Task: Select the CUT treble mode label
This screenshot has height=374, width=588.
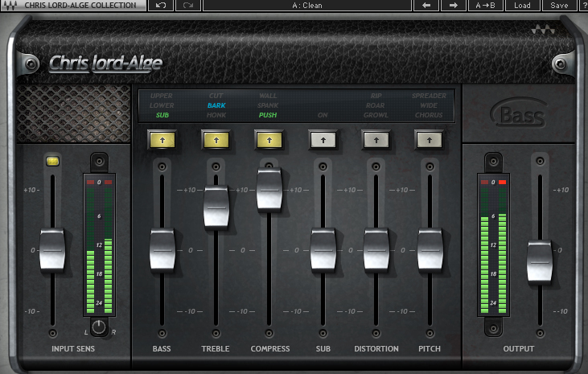Action: [x=216, y=96]
